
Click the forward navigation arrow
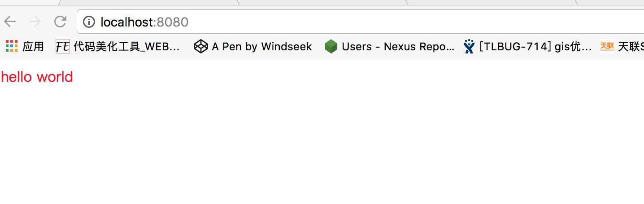point(35,22)
